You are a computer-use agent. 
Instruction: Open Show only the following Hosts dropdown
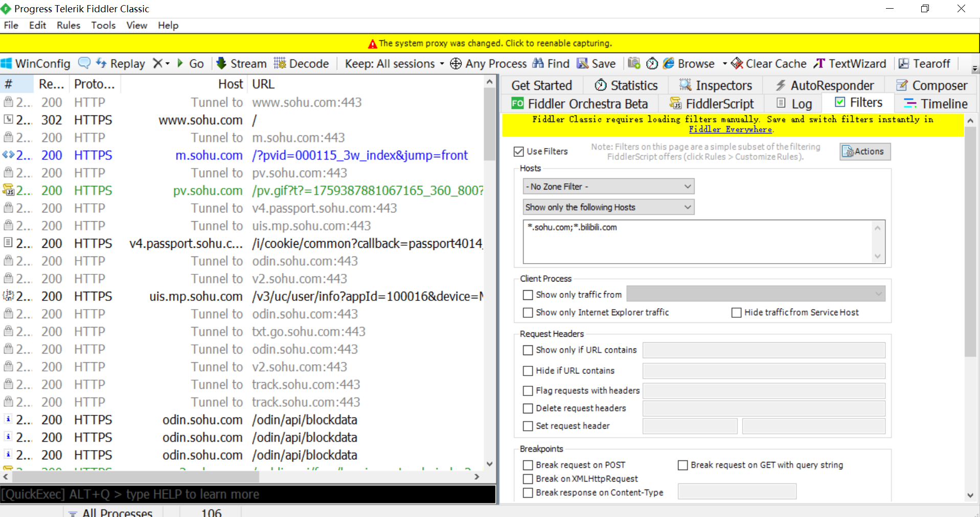click(608, 207)
